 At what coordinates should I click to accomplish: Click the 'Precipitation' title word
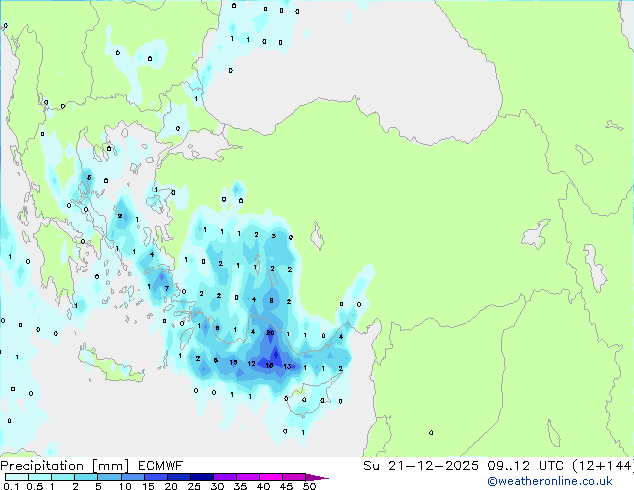click(x=42, y=466)
